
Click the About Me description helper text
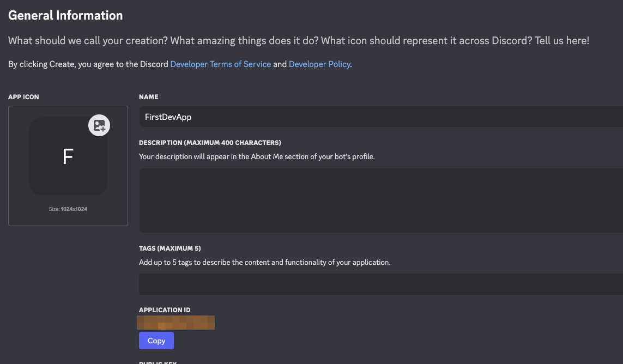(x=257, y=157)
